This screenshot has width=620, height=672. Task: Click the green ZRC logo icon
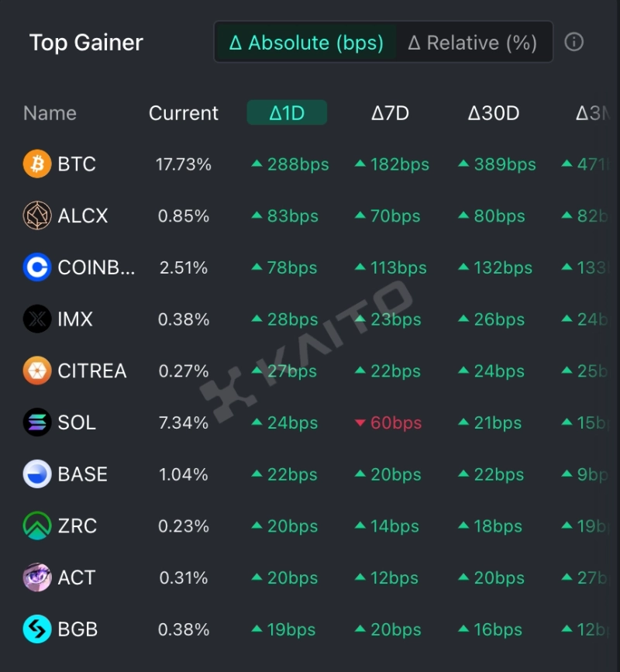(37, 526)
